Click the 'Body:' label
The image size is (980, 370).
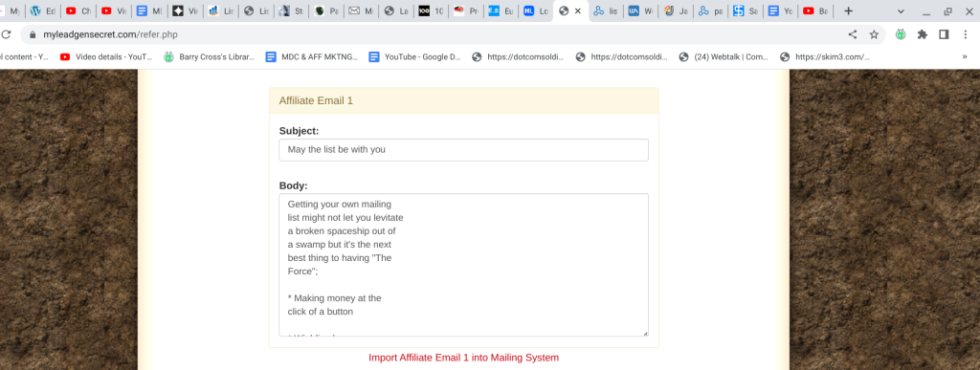(293, 185)
